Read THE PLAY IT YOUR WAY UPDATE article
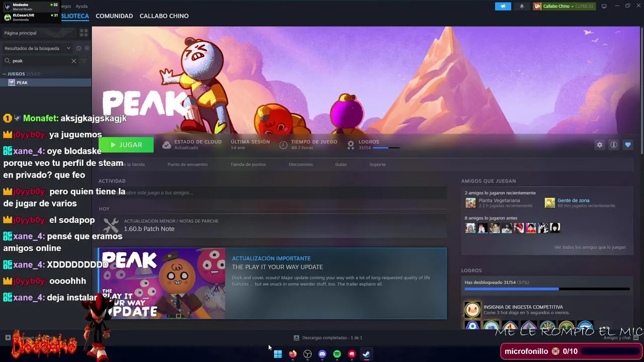The width and height of the screenshot is (644, 362). (277, 267)
